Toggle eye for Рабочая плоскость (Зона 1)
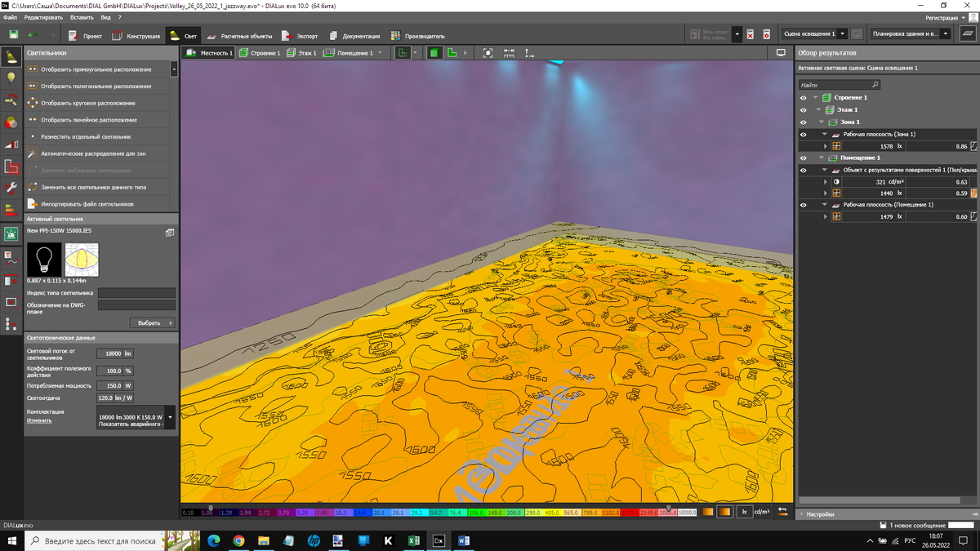This screenshot has height=551, width=980. (x=804, y=134)
